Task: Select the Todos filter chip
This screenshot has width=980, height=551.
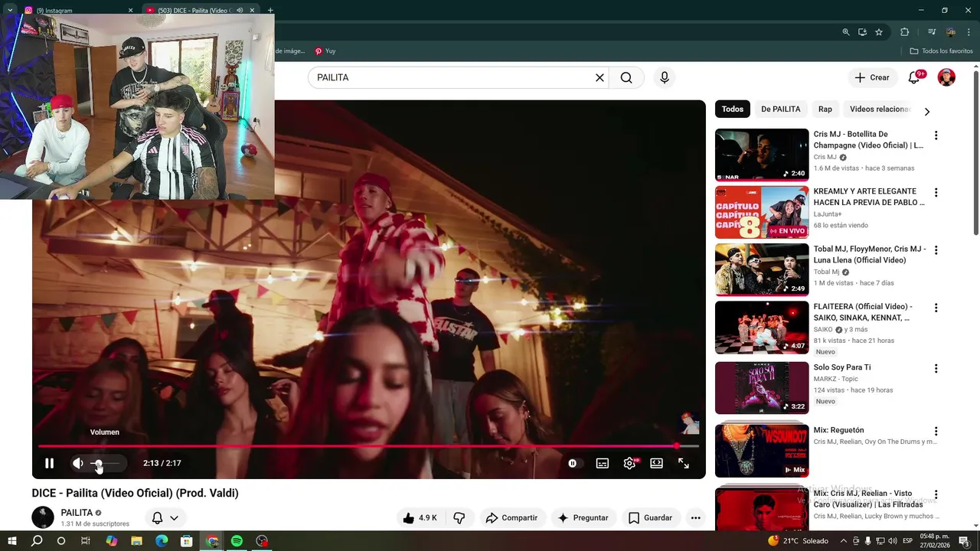Action: [x=733, y=109]
